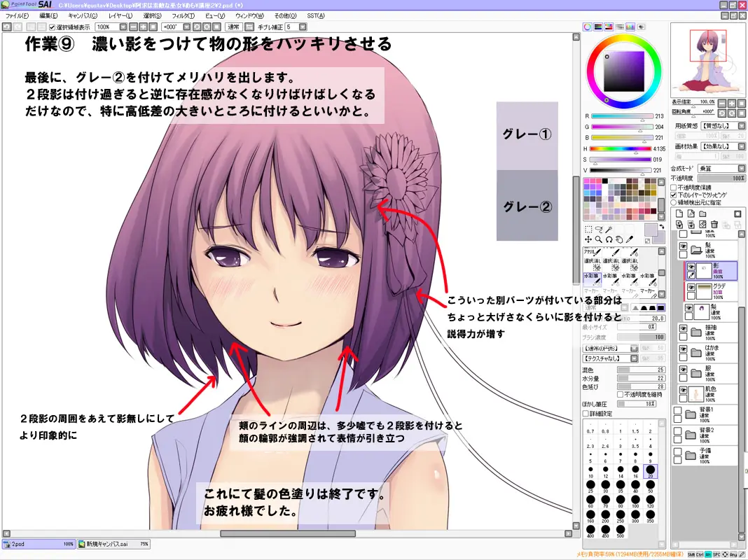The width and height of the screenshot is (748, 560).
Task: Select the move tool
Action: (x=588, y=239)
